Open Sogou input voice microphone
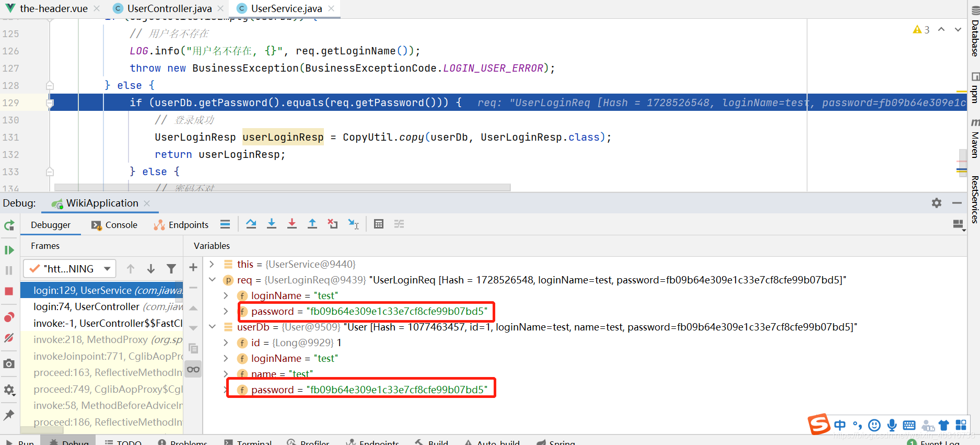Image resolution: width=980 pixels, height=445 pixels. coord(892,425)
